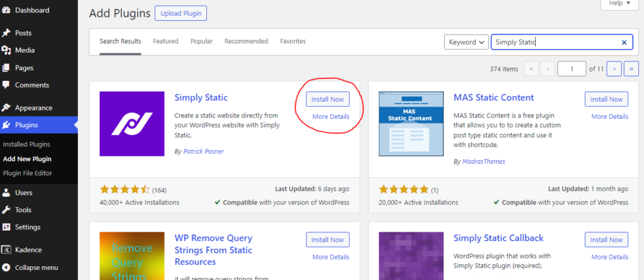Image resolution: width=644 pixels, height=280 pixels.
Task: Click the Kadence logo icon
Action: click(x=6, y=250)
